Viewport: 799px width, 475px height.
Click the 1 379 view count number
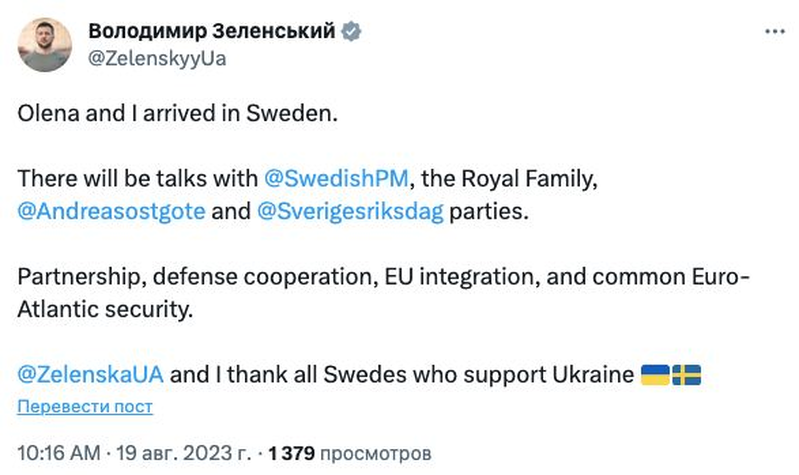tap(293, 452)
